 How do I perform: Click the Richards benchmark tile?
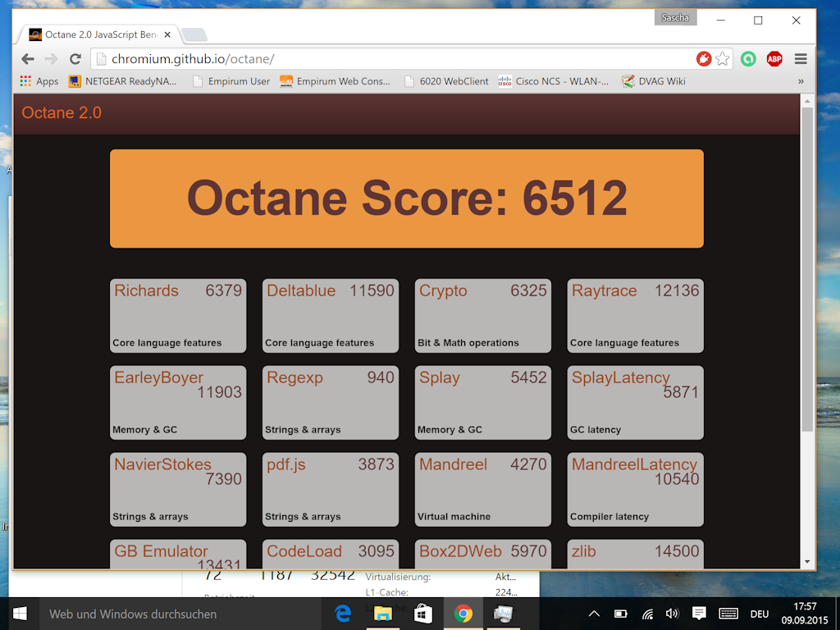coord(178,316)
